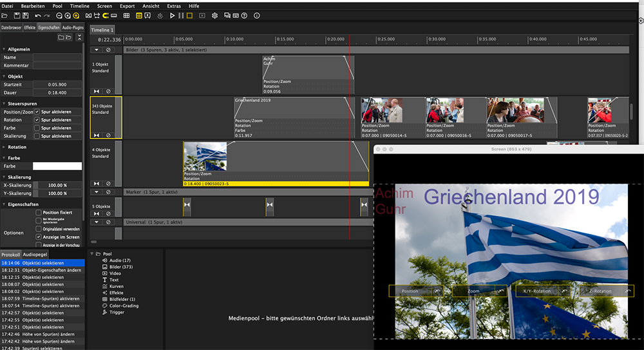Collapse the Eigenschaften section in properties

(4, 204)
